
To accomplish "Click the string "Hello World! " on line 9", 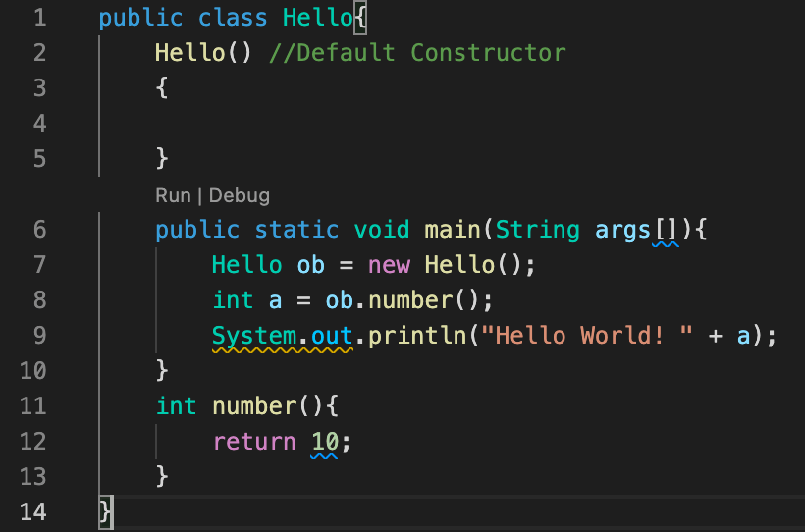I will click(587, 336).
